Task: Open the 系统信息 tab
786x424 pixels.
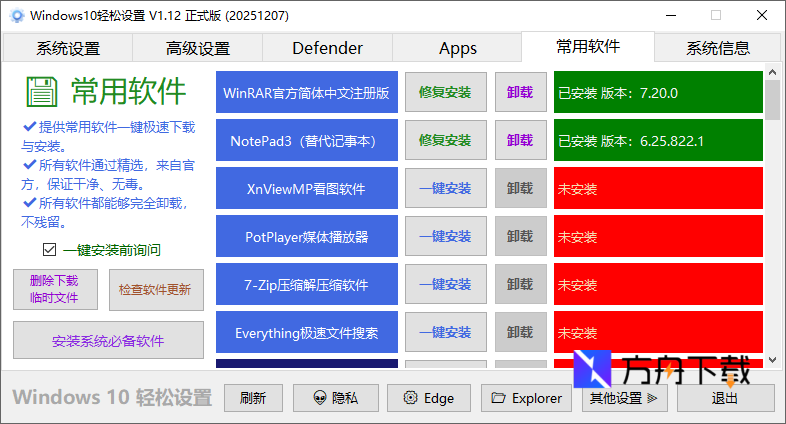Action: 718,48
